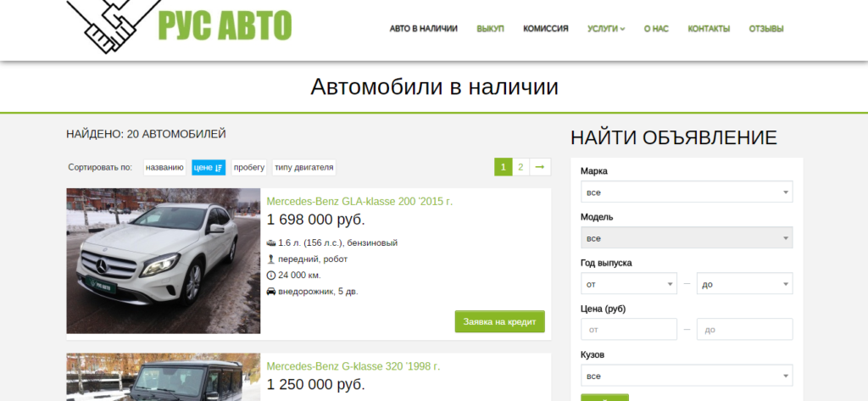This screenshot has width=868, height=401.
Task: Open the Марка dropdown
Action: [687, 192]
